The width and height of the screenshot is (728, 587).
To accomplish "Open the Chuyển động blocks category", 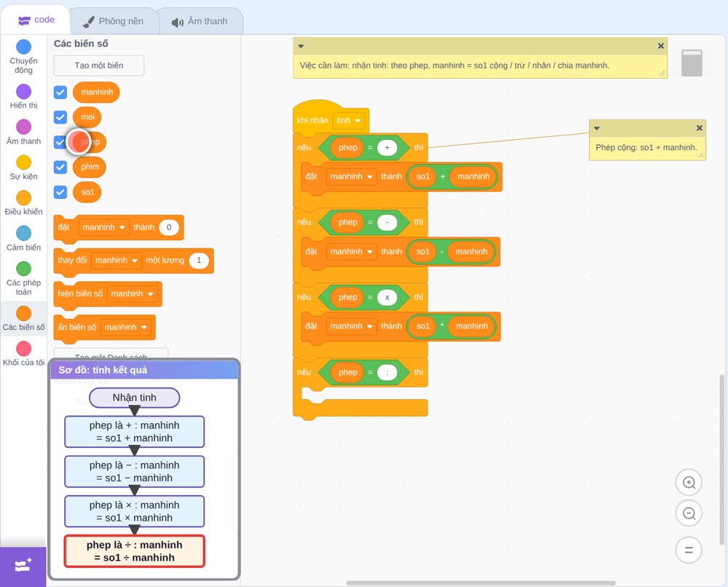I will (23, 57).
